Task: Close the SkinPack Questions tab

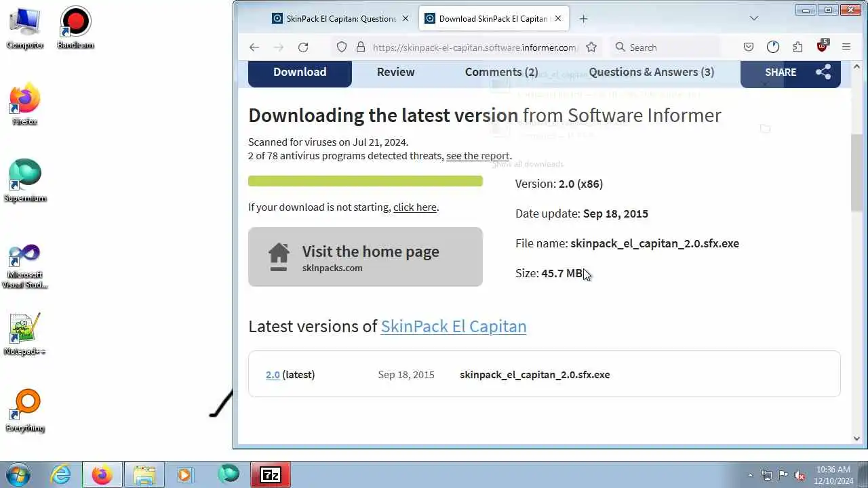Action: click(x=406, y=18)
